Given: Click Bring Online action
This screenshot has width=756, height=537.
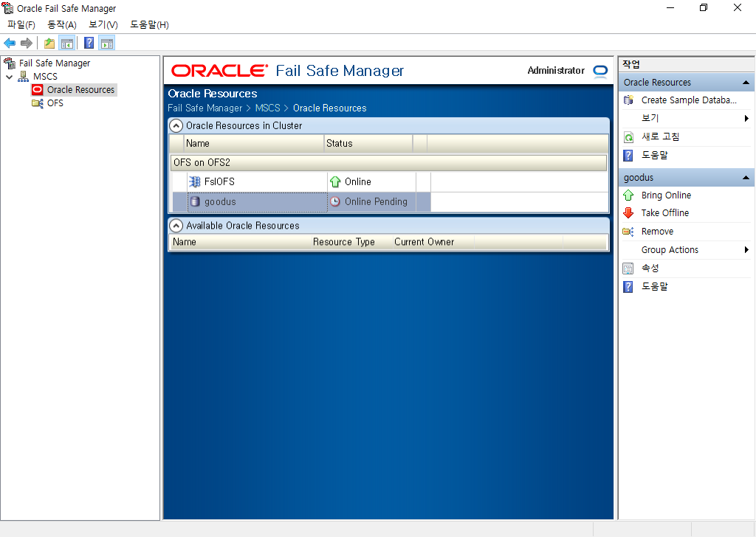Looking at the screenshot, I should click(666, 195).
